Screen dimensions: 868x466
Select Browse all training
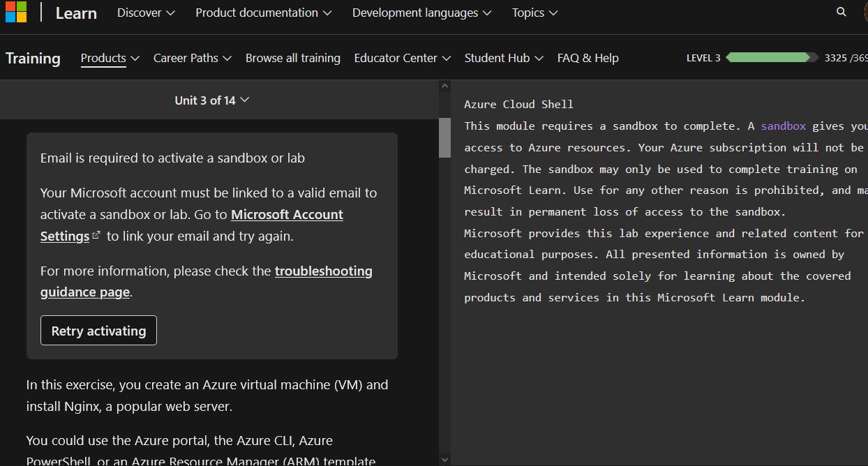[293, 58]
